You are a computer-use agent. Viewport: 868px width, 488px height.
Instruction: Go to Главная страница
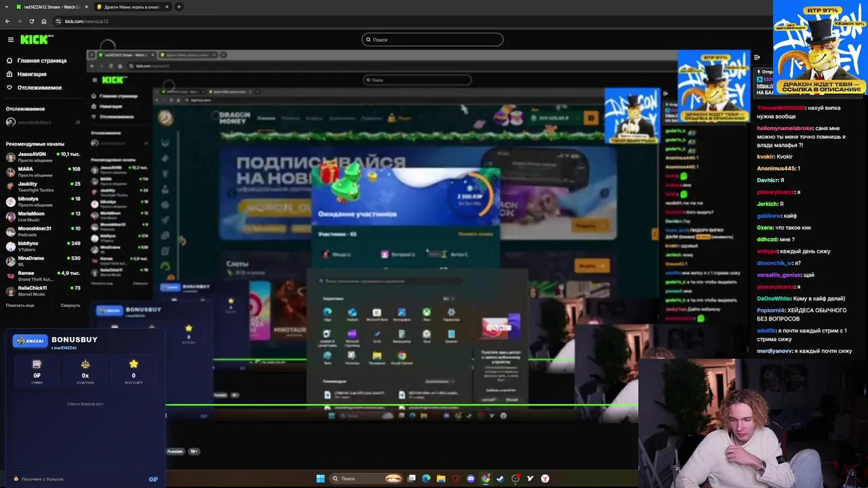coord(41,60)
